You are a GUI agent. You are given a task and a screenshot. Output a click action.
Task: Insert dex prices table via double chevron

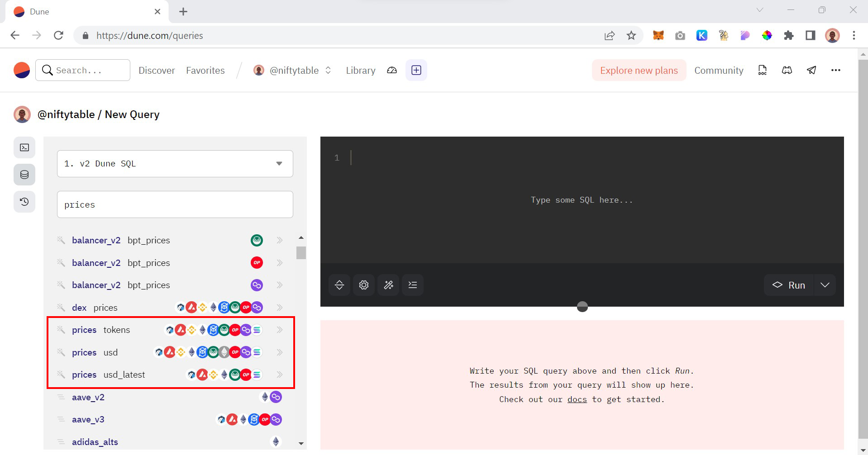click(x=280, y=308)
